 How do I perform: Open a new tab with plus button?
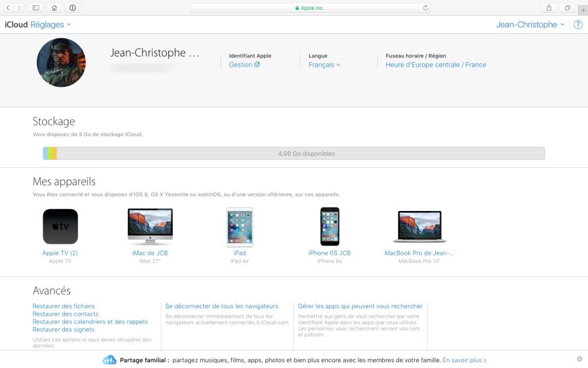[583, 10]
